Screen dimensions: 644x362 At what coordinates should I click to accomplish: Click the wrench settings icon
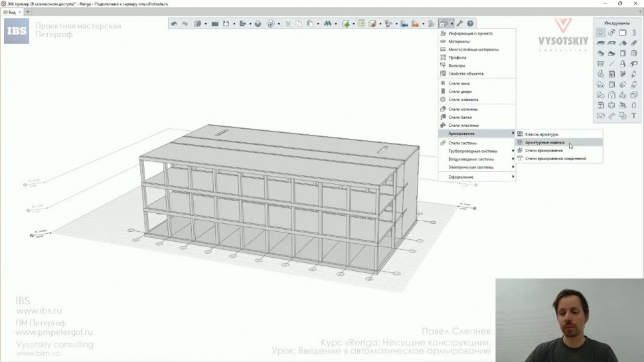click(x=459, y=24)
